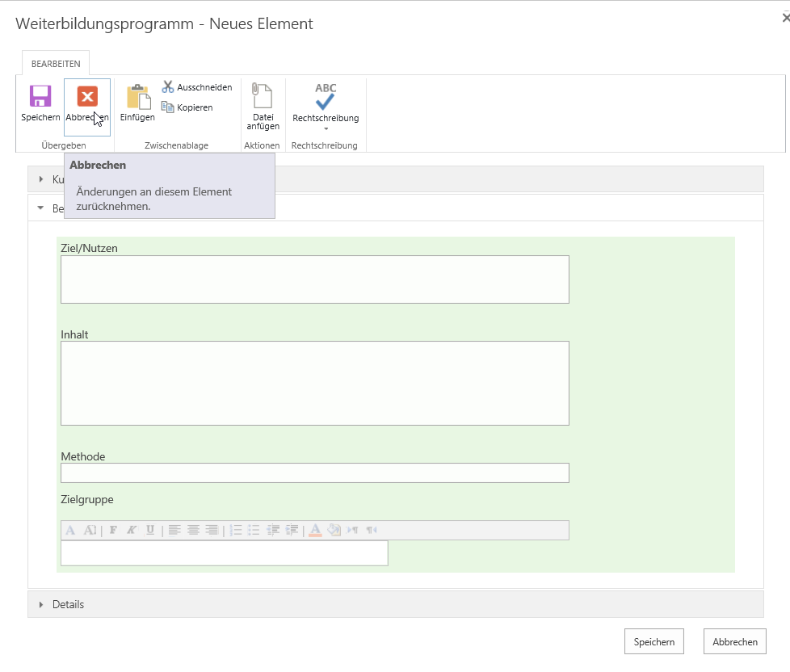Click into the Inhalt text area
The image size is (790, 672).
coord(315,384)
